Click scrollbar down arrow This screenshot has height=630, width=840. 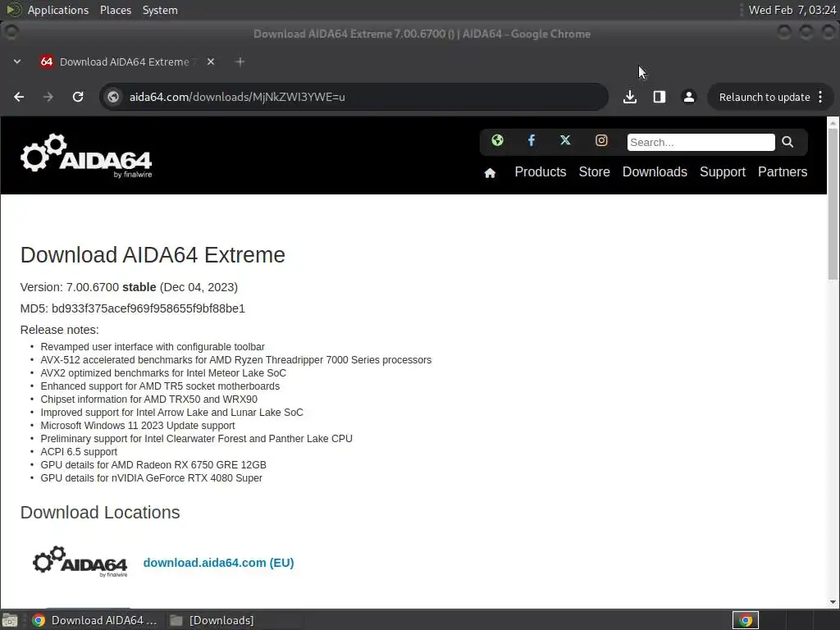coord(833,602)
